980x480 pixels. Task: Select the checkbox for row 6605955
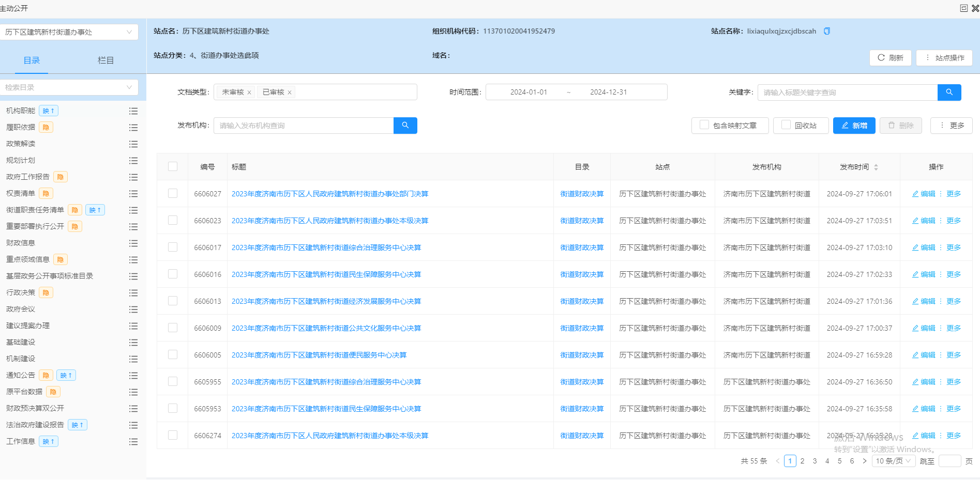click(x=173, y=381)
